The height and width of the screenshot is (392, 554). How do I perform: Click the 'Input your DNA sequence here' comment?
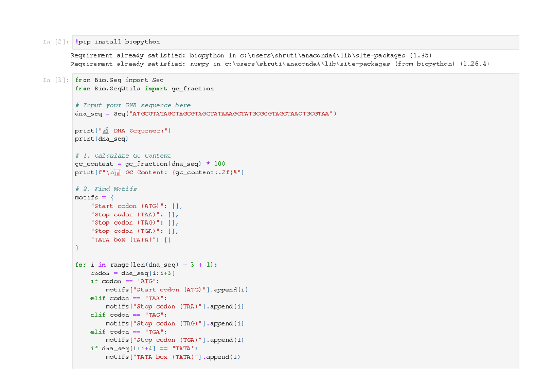132,105
